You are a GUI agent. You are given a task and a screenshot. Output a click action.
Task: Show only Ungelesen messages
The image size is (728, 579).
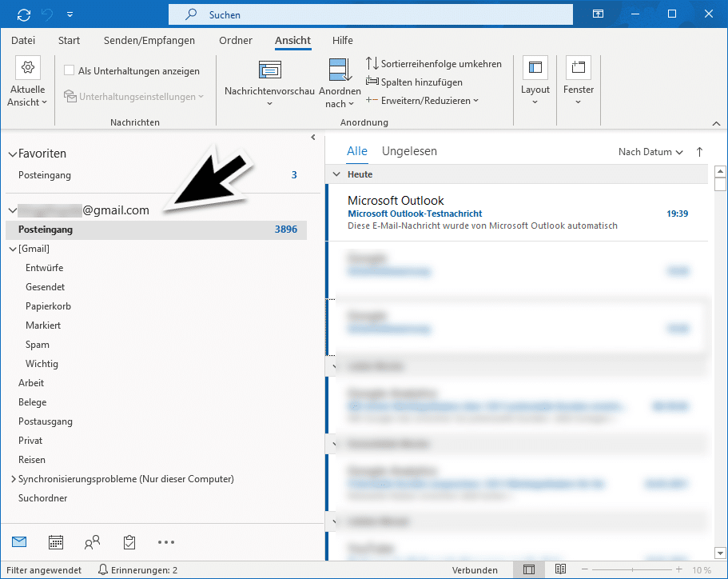coord(409,151)
